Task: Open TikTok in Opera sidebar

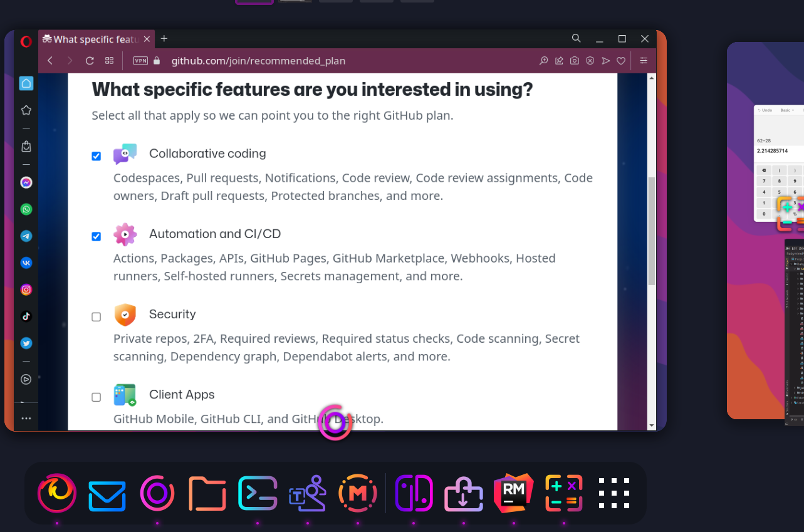Action: (x=26, y=316)
